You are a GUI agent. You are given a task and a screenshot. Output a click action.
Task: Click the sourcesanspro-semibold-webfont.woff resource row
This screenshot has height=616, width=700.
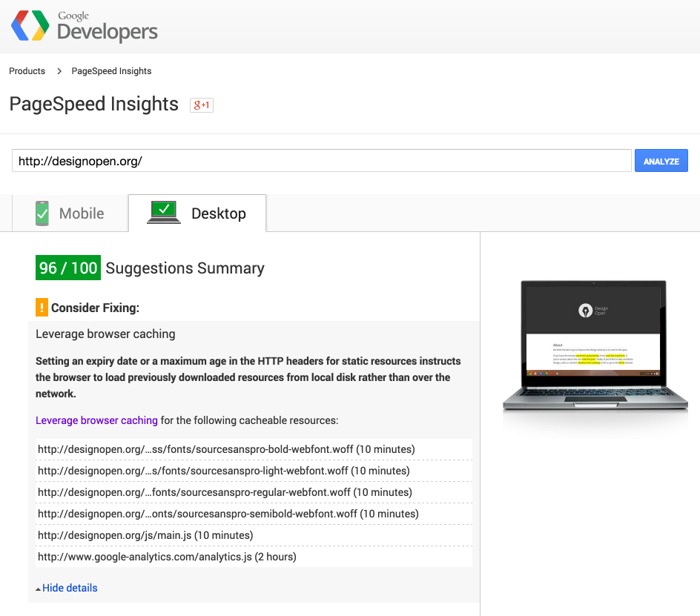click(x=254, y=513)
